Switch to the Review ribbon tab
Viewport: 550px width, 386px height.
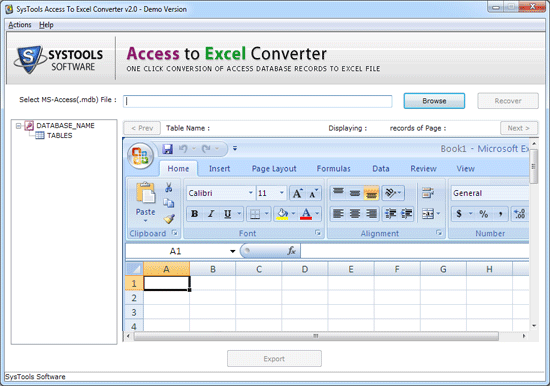pyautogui.click(x=423, y=169)
